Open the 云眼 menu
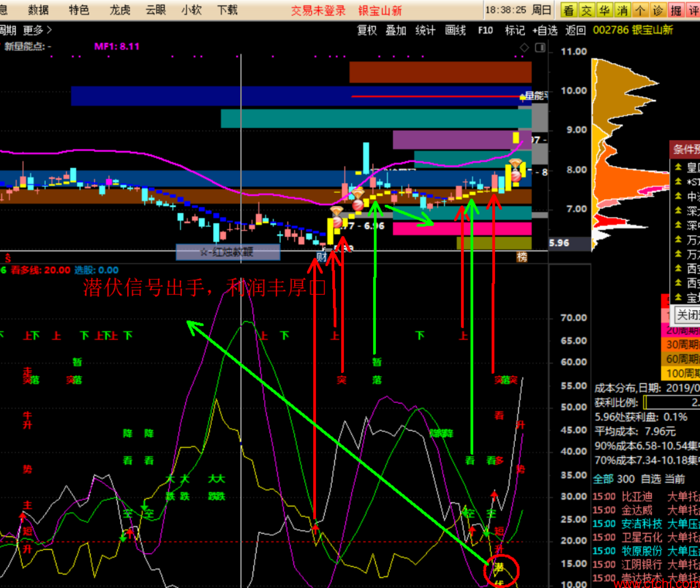Image resolution: width=700 pixels, height=588 pixels. (x=156, y=10)
